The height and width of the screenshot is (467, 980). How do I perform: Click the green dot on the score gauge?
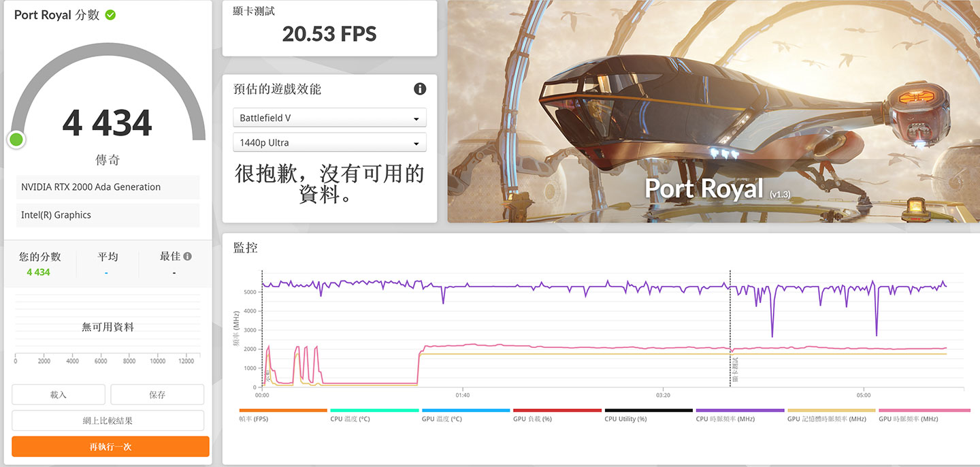16,140
